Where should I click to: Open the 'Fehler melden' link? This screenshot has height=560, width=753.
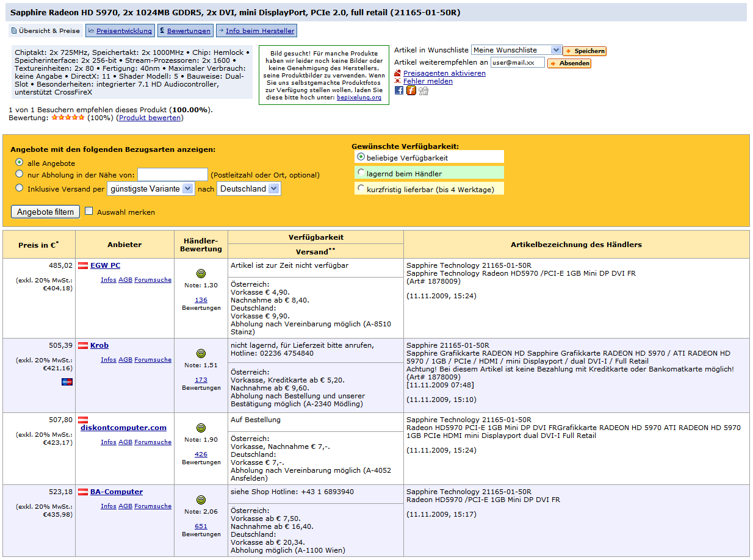(x=428, y=81)
